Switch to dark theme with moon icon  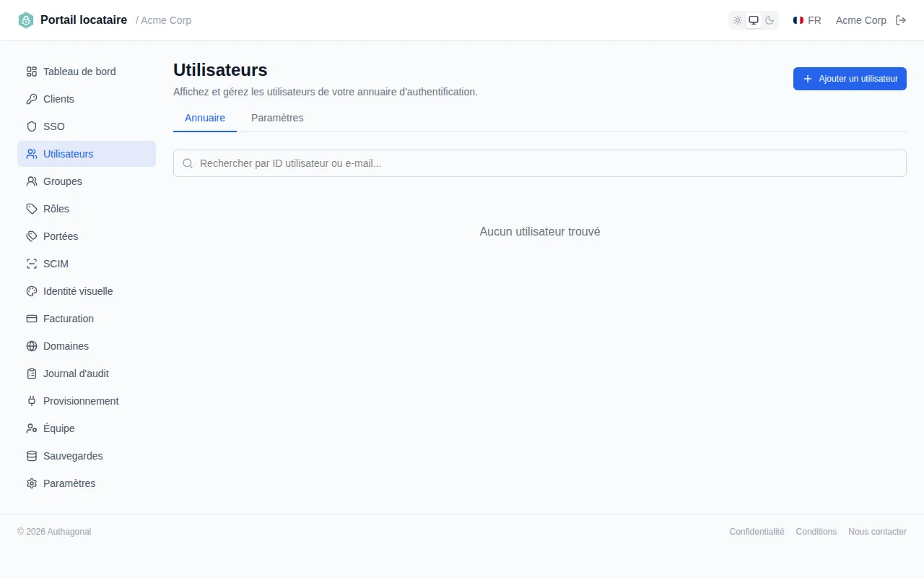pos(770,20)
